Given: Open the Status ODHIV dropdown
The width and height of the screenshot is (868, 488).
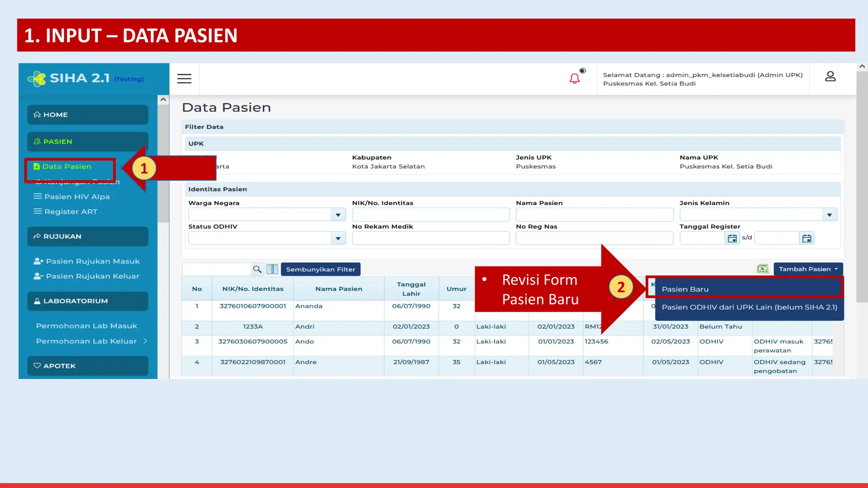Looking at the screenshot, I should [x=338, y=238].
